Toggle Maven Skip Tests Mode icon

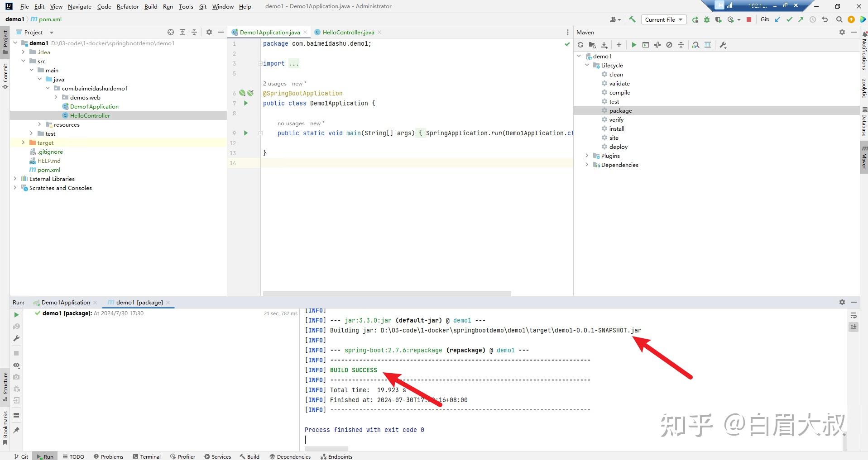click(669, 45)
